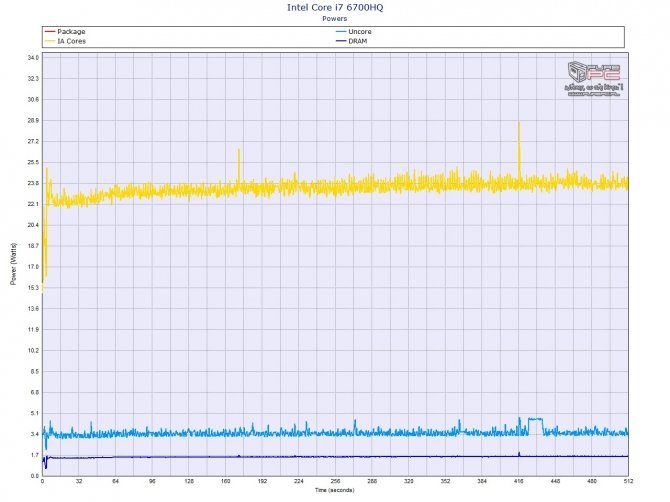The width and height of the screenshot is (670, 502).
Task: Click the '8.5' y-axis label
Action: click(35, 371)
